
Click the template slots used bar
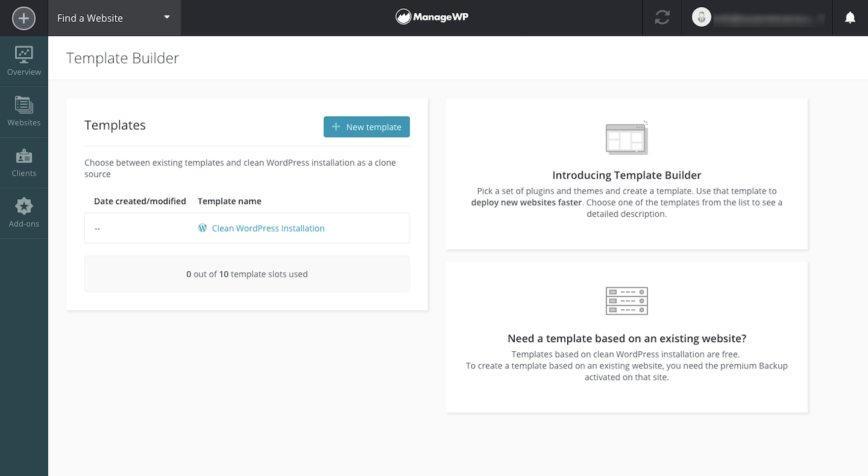pyautogui.click(x=247, y=274)
